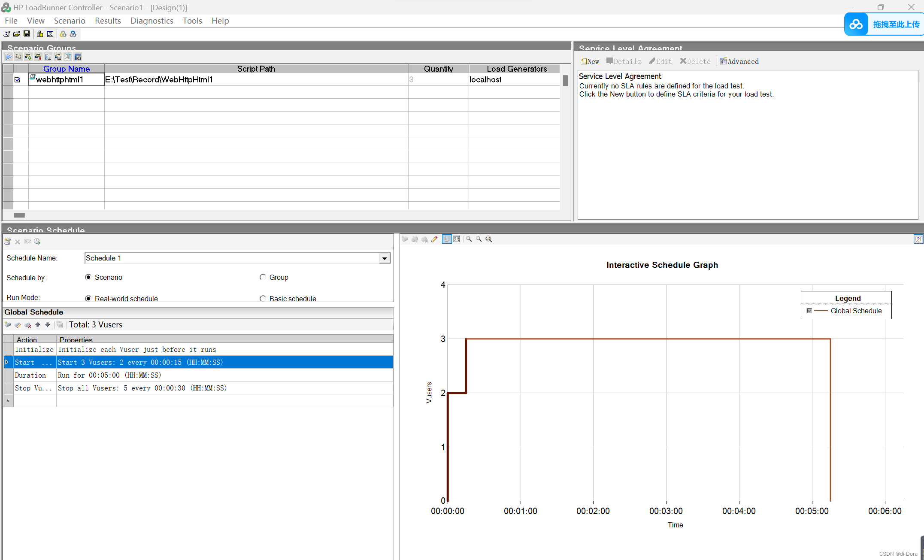The height and width of the screenshot is (560, 924).
Task: Click the New SLA button
Action: 590,61
